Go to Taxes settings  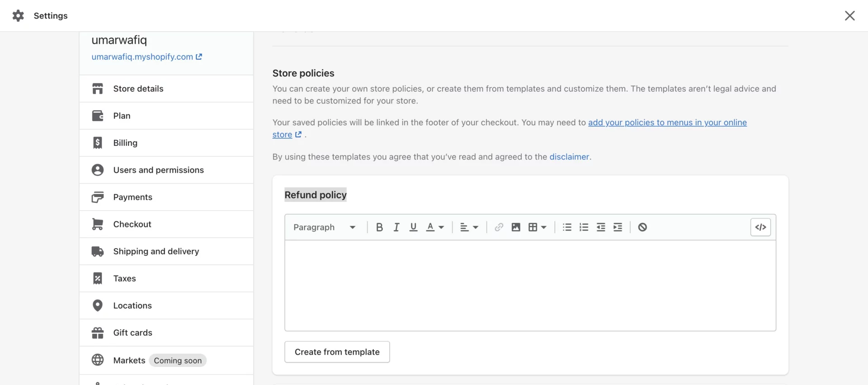pos(166,278)
